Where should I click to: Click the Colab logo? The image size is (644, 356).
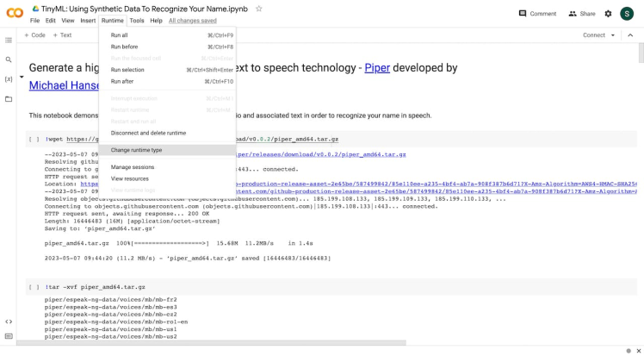(15, 13)
